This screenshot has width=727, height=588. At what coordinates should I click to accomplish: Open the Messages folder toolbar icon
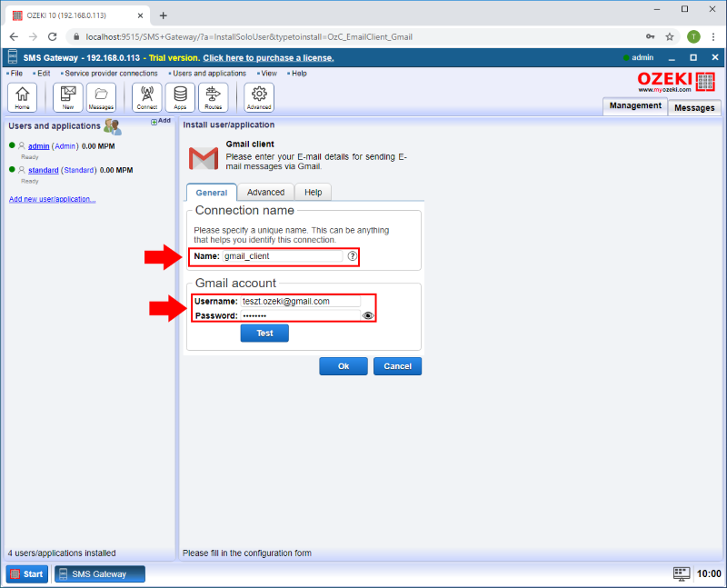(x=101, y=97)
